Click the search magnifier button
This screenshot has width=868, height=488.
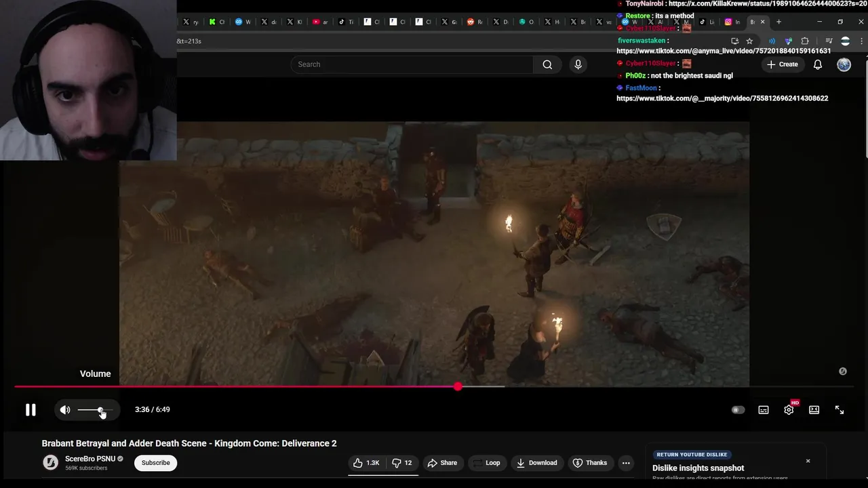coord(547,64)
